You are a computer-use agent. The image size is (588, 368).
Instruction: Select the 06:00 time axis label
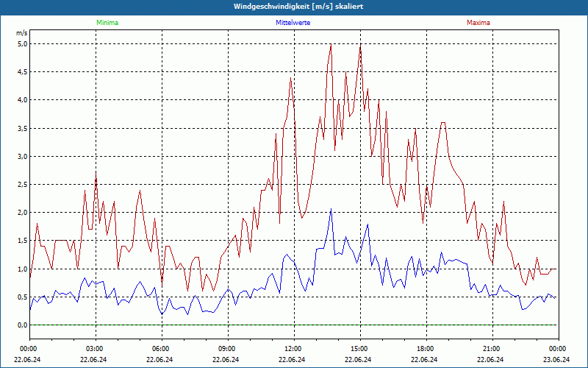click(161, 348)
